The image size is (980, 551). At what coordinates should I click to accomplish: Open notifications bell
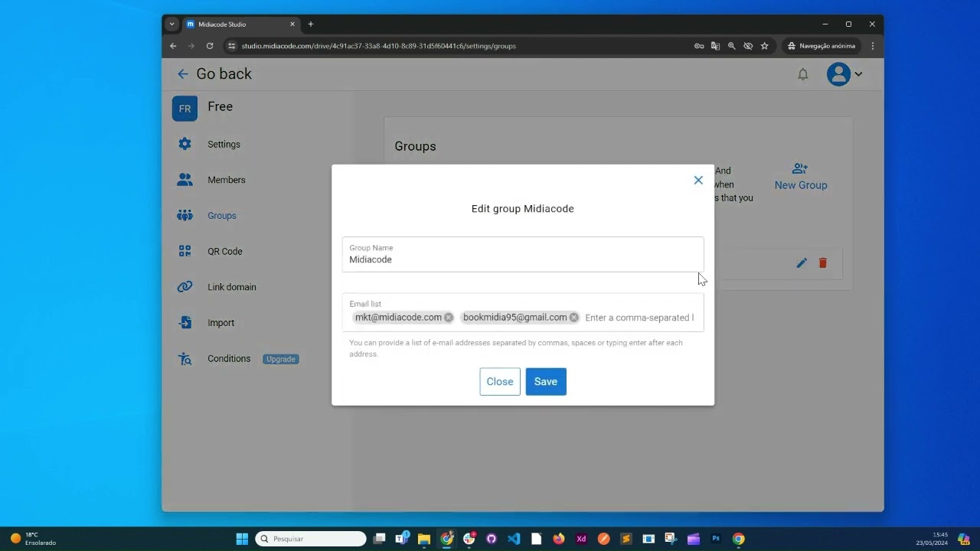coord(802,74)
